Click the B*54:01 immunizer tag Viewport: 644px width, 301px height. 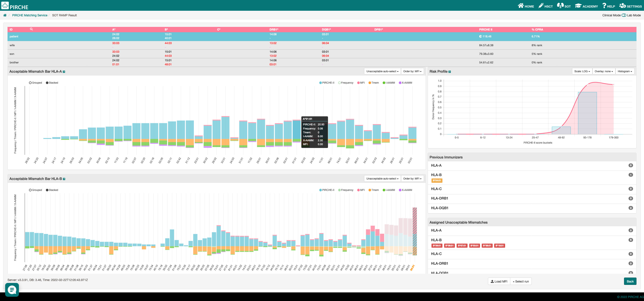437,180
